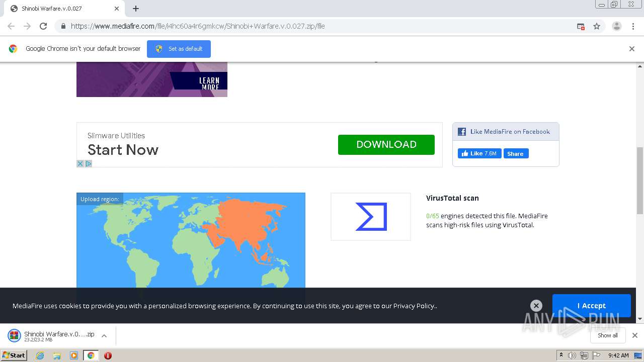Click the scrollbar down arrow
Image resolution: width=644 pixels, height=362 pixels.
click(x=640, y=319)
